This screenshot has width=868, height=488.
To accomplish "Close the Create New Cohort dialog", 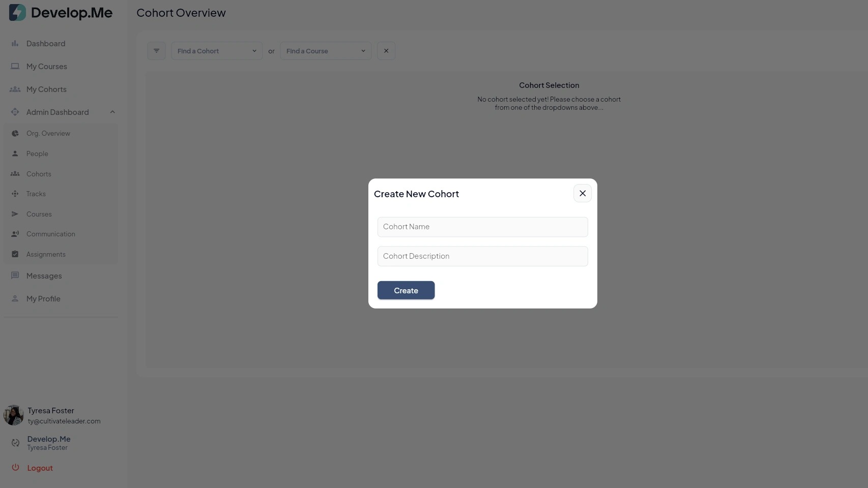I will pyautogui.click(x=583, y=194).
